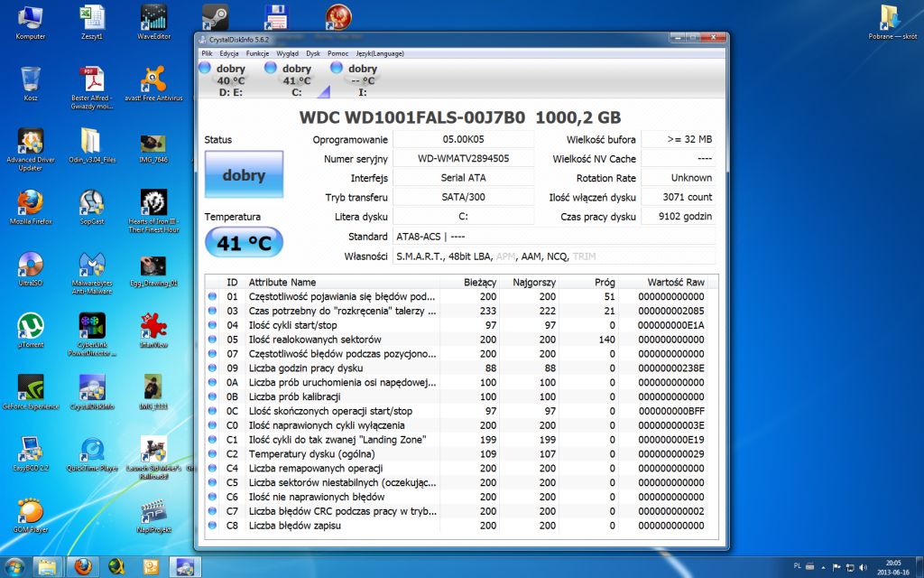Open the Egg_Drawing_01 file
Viewport: 924px width, 578px height.
click(153, 271)
